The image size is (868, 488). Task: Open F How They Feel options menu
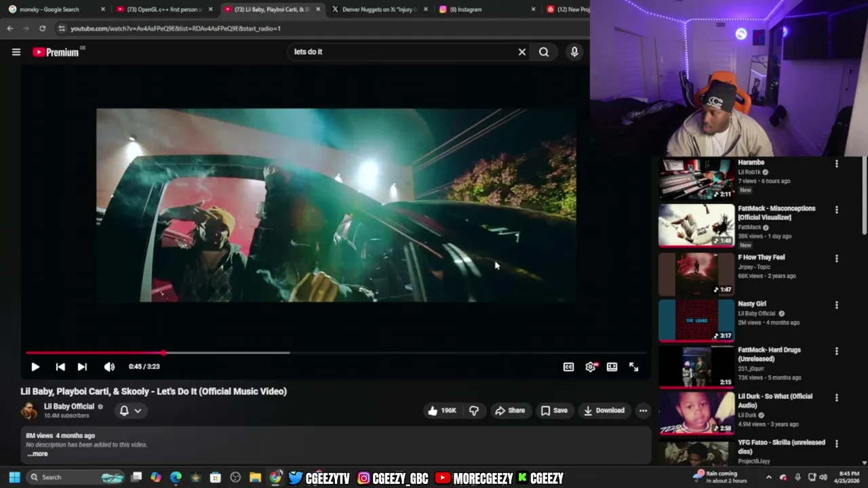tap(836, 259)
